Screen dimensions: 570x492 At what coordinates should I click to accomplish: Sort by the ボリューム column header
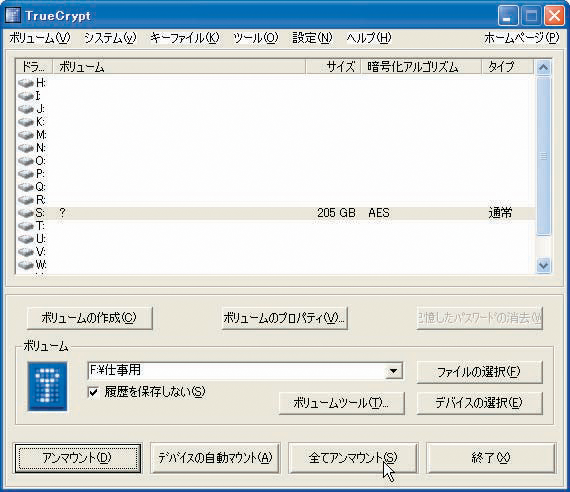pos(179,67)
